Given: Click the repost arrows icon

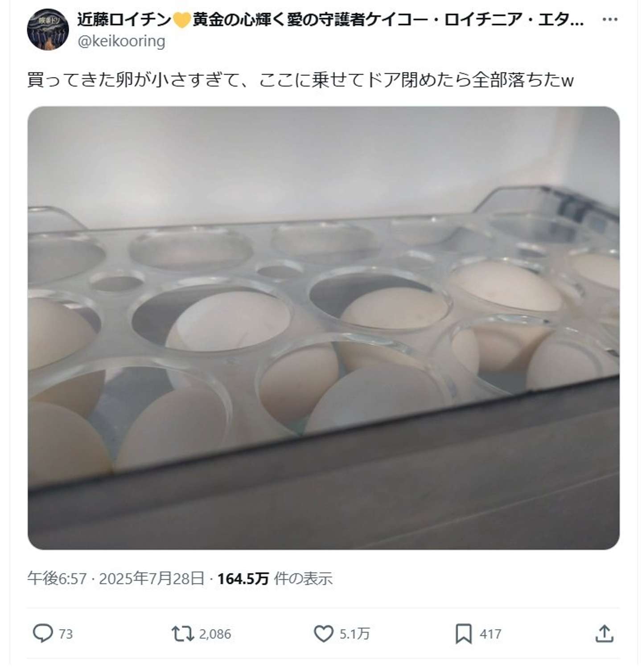Looking at the screenshot, I should pos(182,633).
